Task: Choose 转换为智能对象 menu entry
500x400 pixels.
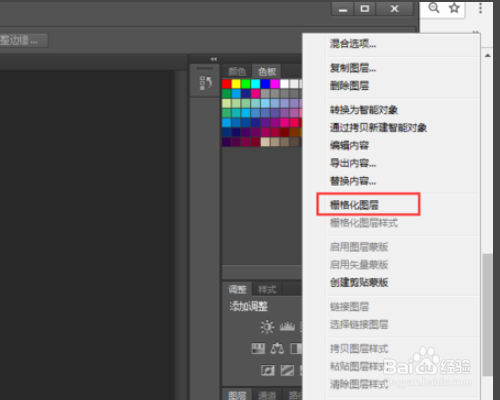Action: pyautogui.click(x=364, y=110)
